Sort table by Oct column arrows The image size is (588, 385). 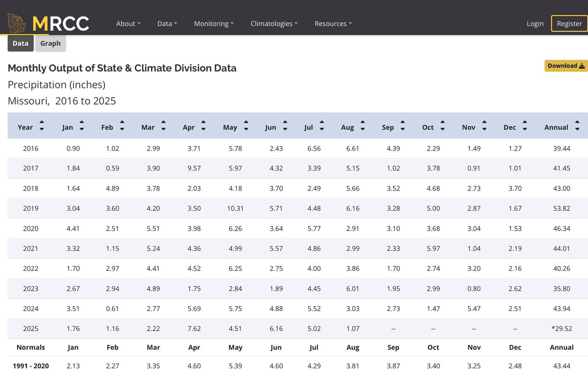443,125
